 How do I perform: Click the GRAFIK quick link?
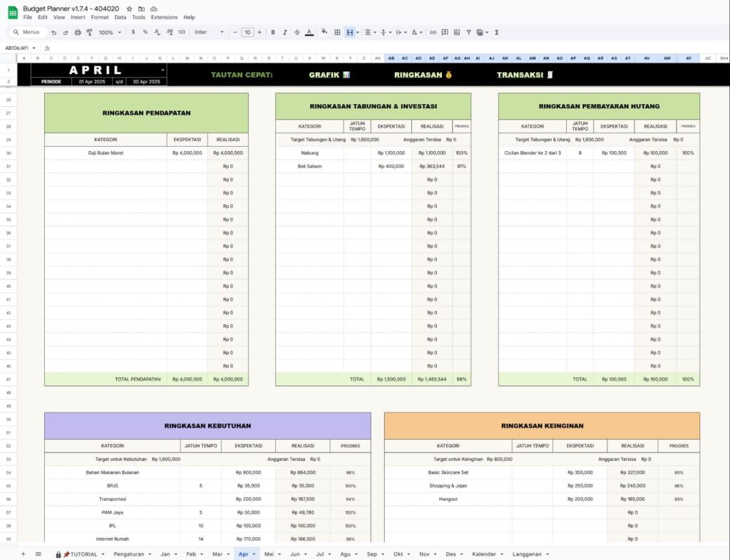329,75
